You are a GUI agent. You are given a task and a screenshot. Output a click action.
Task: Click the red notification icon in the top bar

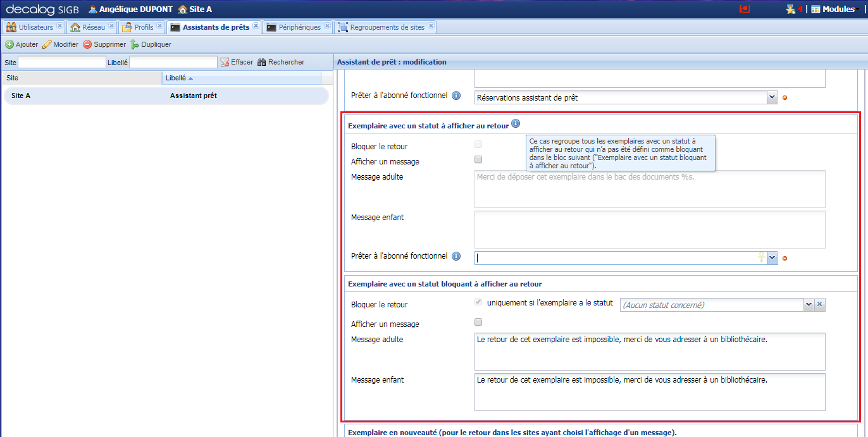coord(745,9)
